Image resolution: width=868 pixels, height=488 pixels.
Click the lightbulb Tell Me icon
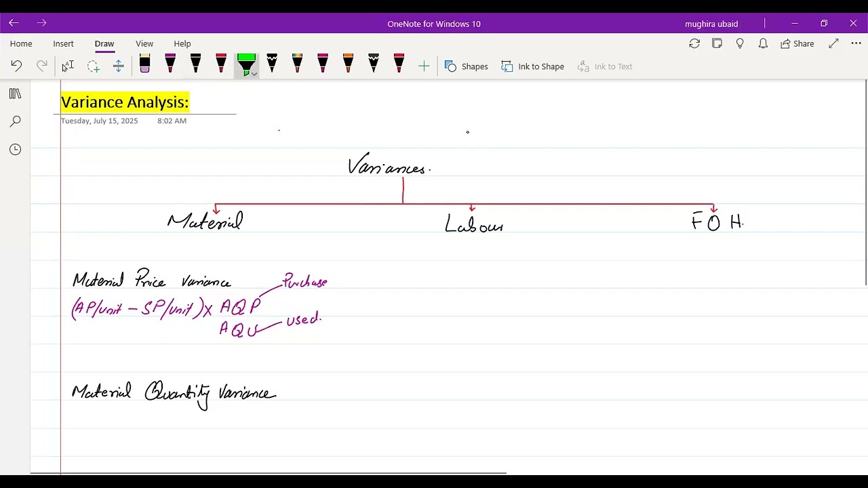(x=740, y=43)
